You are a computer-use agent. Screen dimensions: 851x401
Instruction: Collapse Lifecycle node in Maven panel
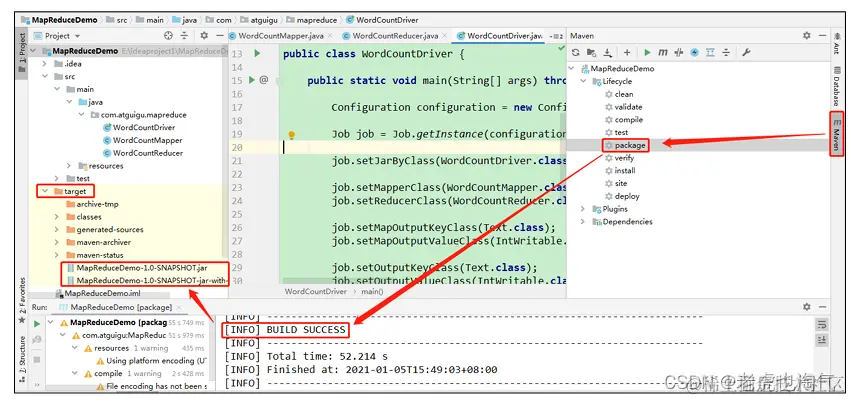(x=583, y=81)
